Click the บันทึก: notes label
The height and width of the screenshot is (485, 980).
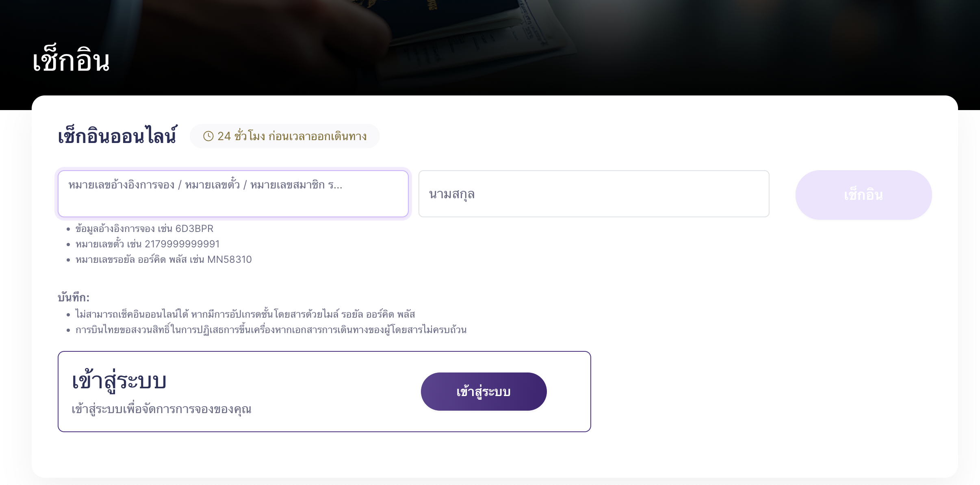coord(74,297)
